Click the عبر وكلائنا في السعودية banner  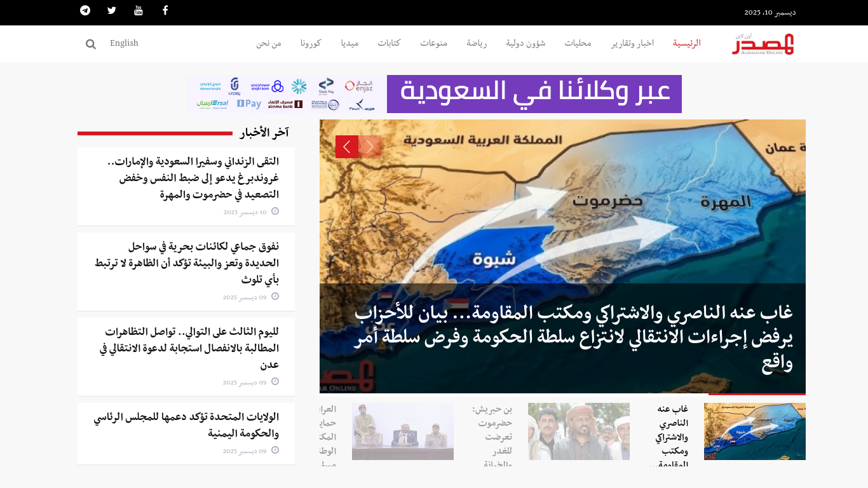click(x=534, y=93)
